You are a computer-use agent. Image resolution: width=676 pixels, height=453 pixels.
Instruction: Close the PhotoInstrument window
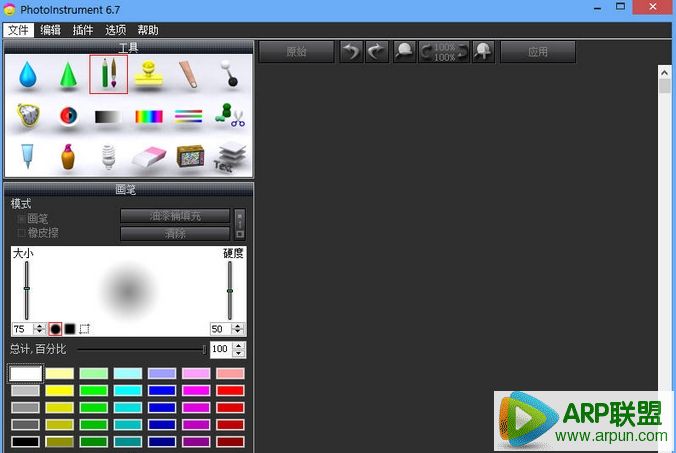[653, 7]
